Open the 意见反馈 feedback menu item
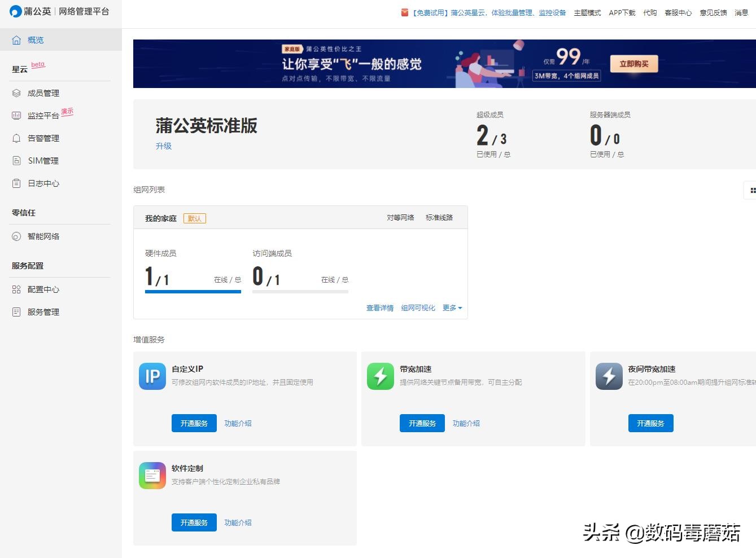The width and height of the screenshot is (756, 558). tap(713, 12)
